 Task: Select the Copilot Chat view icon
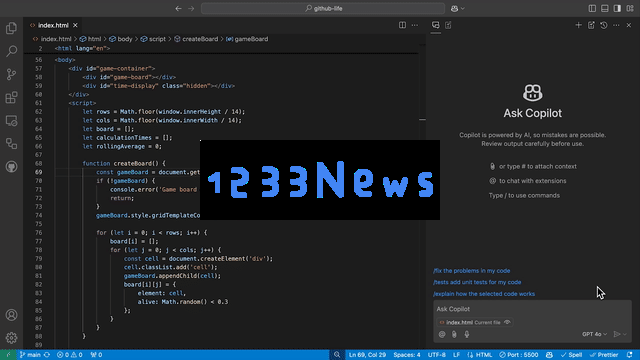pyautogui.click(x=436, y=25)
